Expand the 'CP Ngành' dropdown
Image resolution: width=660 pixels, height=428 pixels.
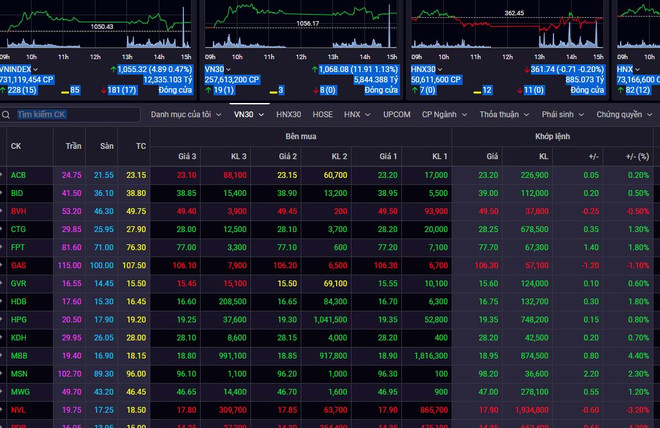[x=445, y=115]
